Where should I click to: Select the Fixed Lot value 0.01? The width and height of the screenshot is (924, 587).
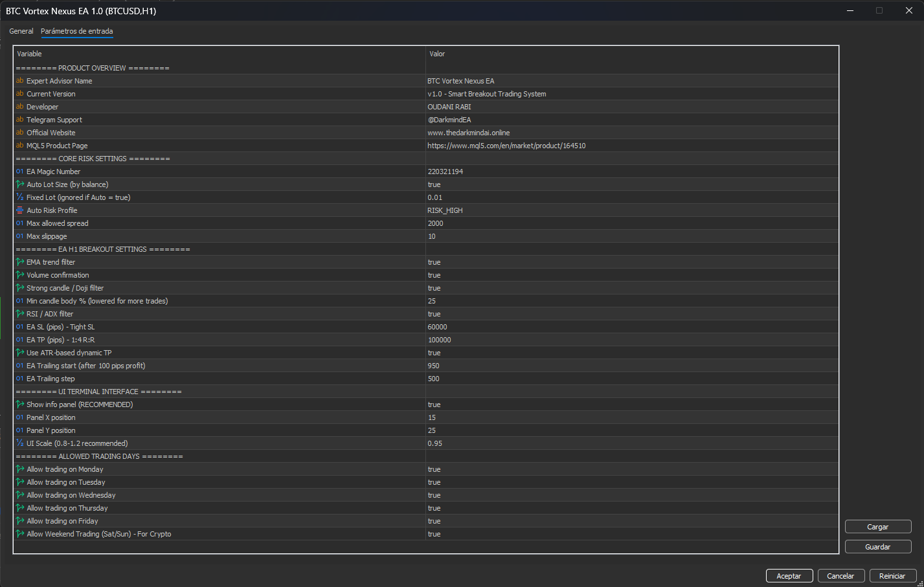(x=435, y=197)
